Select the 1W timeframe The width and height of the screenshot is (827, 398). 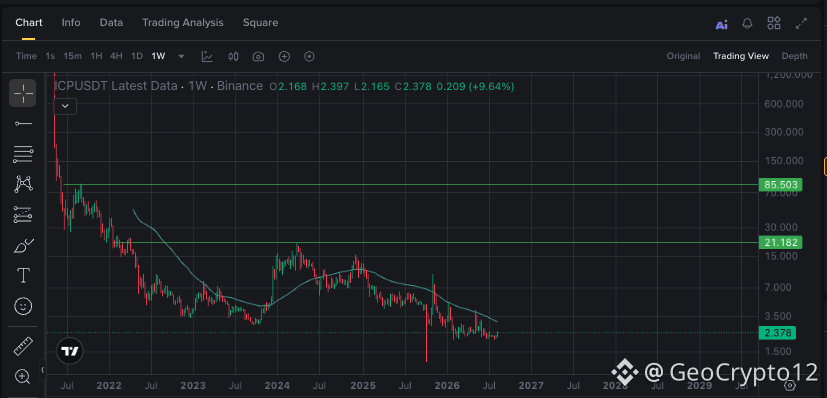coord(158,56)
